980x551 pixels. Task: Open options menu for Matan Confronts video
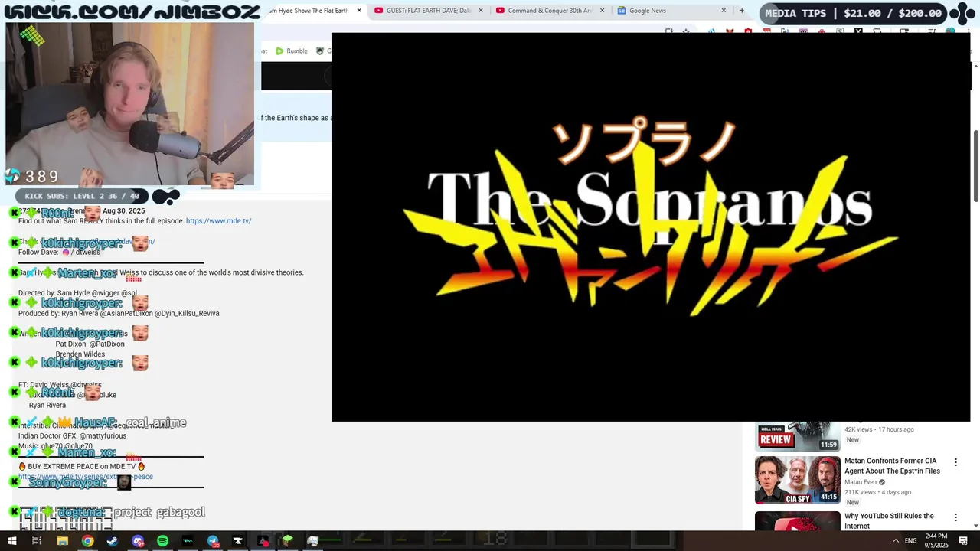pyautogui.click(x=955, y=462)
